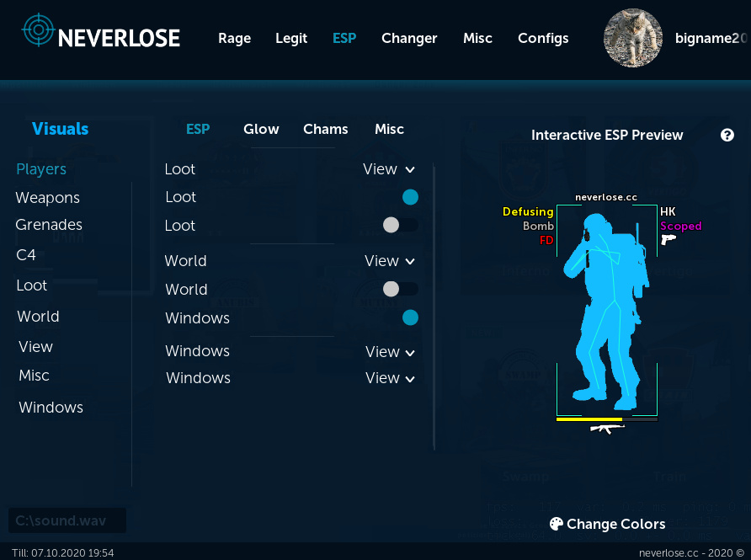Viewport: 751px width, 560px height.
Task: Click the pistol icon under Scoped
Action: point(668,239)
